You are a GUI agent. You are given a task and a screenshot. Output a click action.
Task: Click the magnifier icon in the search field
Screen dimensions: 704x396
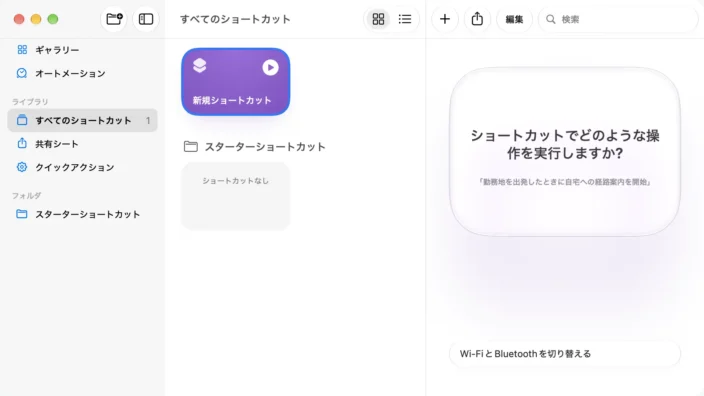tap(550, 19)
